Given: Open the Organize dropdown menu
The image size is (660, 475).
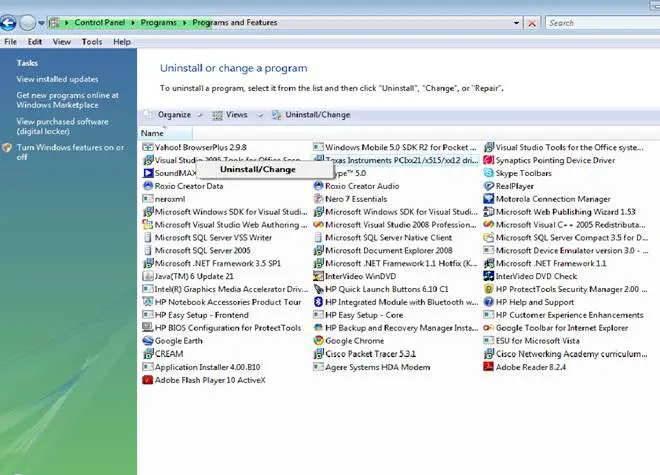Looking at the screenshot, I should pos(173,115).
